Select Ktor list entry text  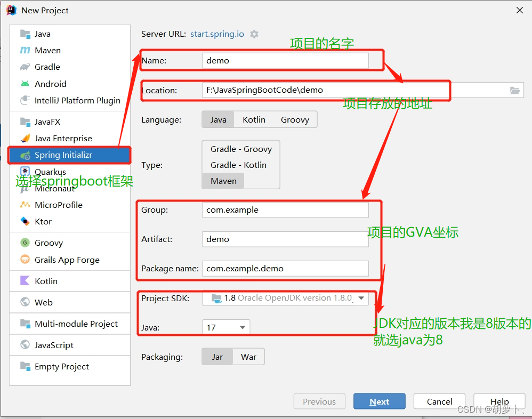coord(43,222)
